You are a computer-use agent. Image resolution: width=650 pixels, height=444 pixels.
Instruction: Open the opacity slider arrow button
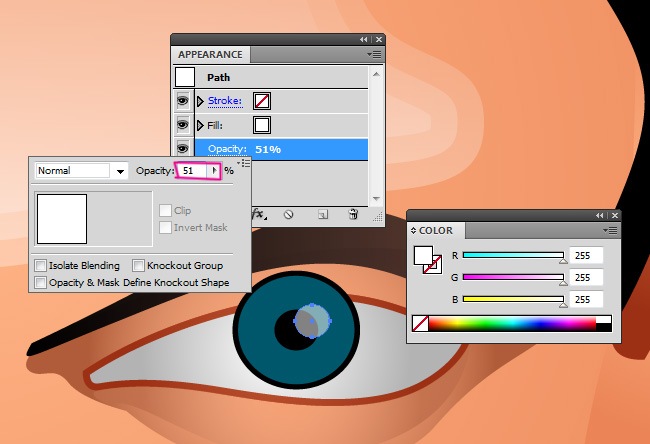tap(213, 171)
